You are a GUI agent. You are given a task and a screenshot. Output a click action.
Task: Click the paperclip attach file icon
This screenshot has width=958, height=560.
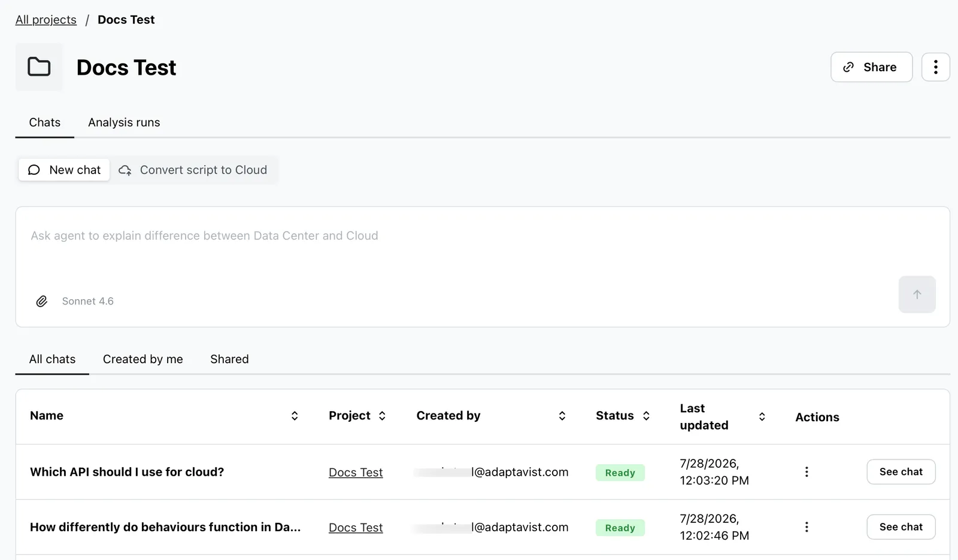(x=41, y=301)
